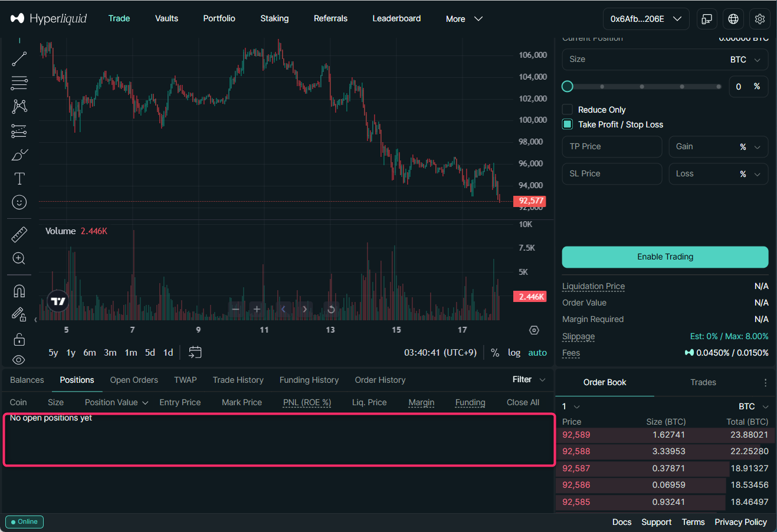
Task: Click the go-to-date calendar icon
Action: (x=195, y=352)
